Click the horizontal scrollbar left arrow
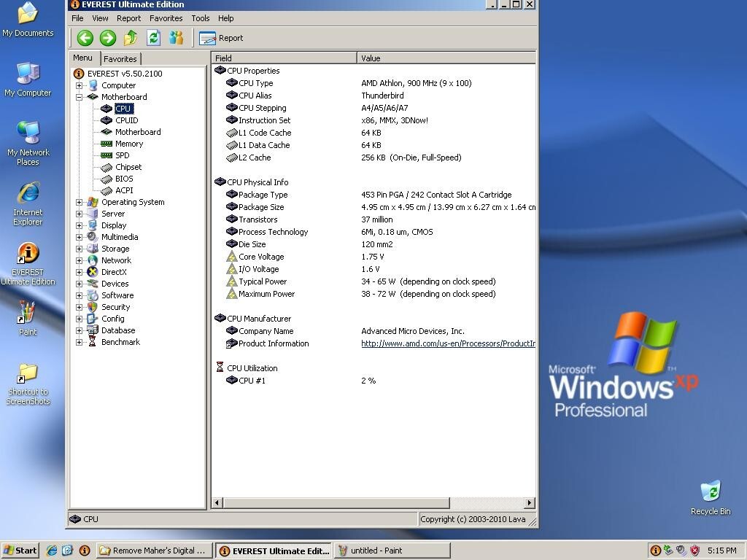The width and height of the screenshot is (747, 560). coord(217,502)
